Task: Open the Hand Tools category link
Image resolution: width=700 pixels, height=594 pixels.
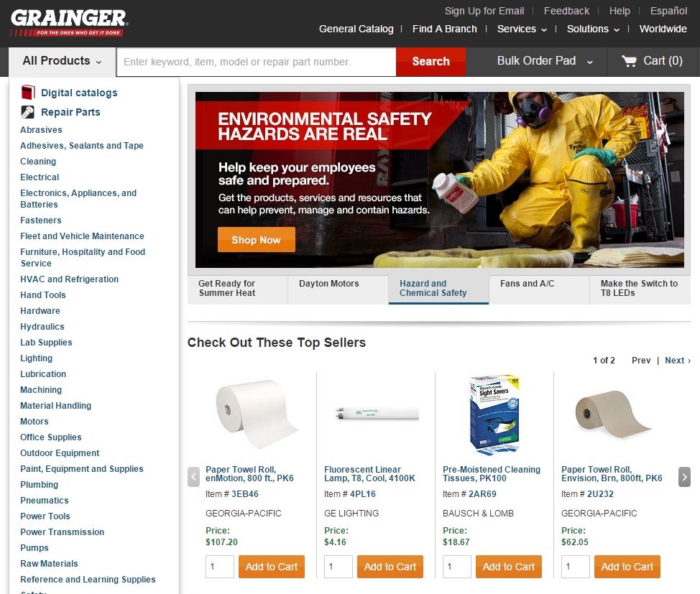Action: (x=43, y=295)
